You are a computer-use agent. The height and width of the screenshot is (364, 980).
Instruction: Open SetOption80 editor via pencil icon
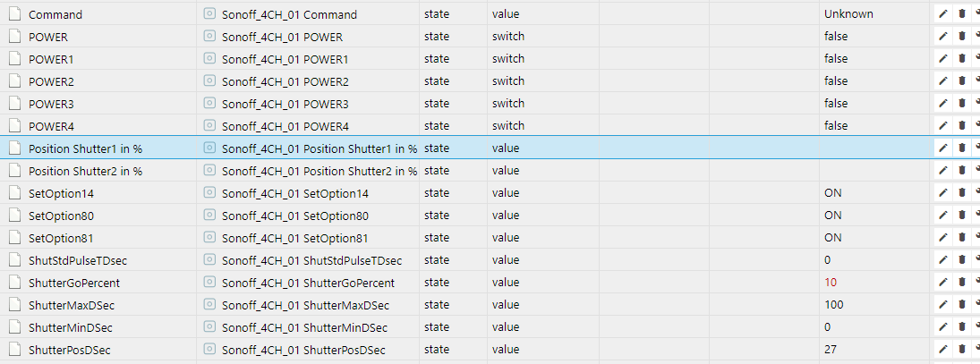pos(943,216)
